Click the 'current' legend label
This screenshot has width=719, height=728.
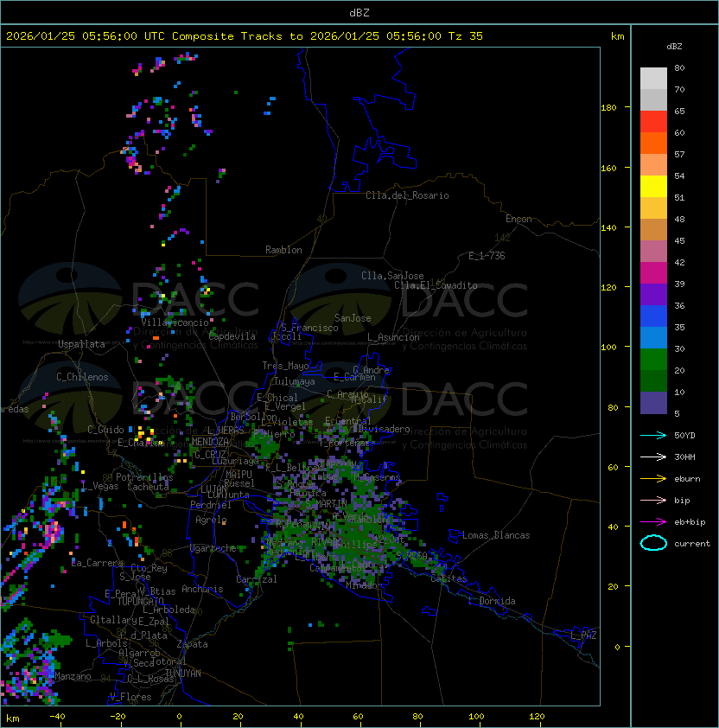pyautogui.click(x=692, y=544)
